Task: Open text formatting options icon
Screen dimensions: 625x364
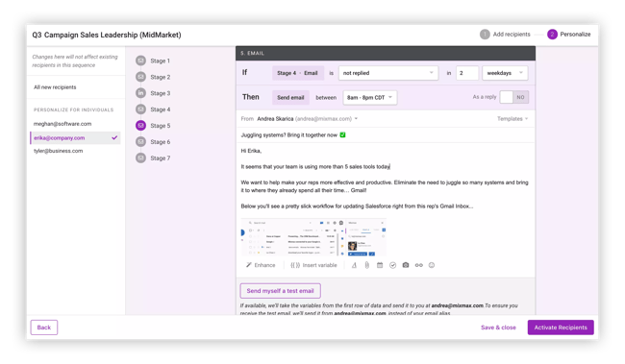Action: coord(354,265)
